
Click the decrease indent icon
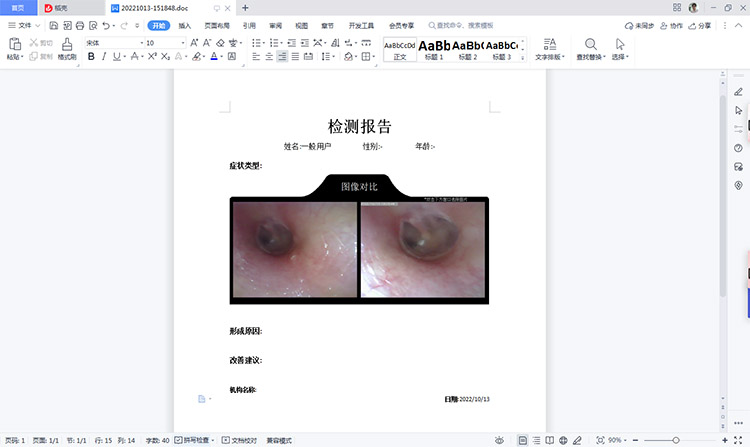[x=292, y=43]
